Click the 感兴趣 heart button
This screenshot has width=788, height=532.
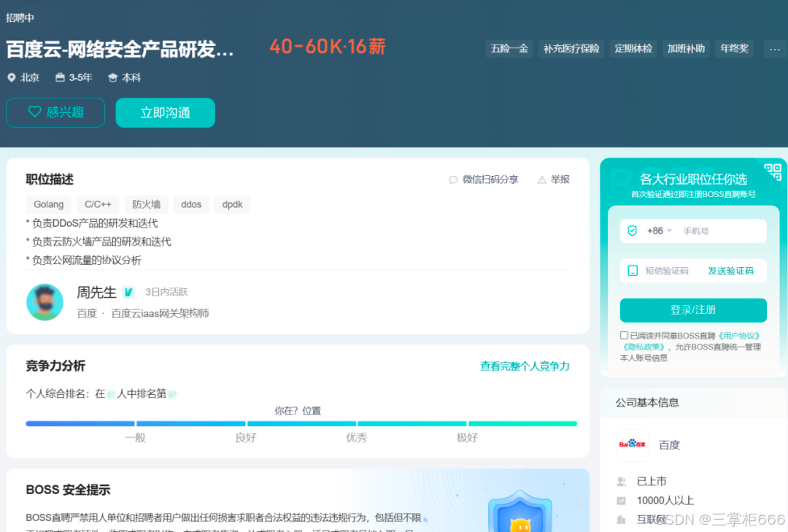(55, 112)
